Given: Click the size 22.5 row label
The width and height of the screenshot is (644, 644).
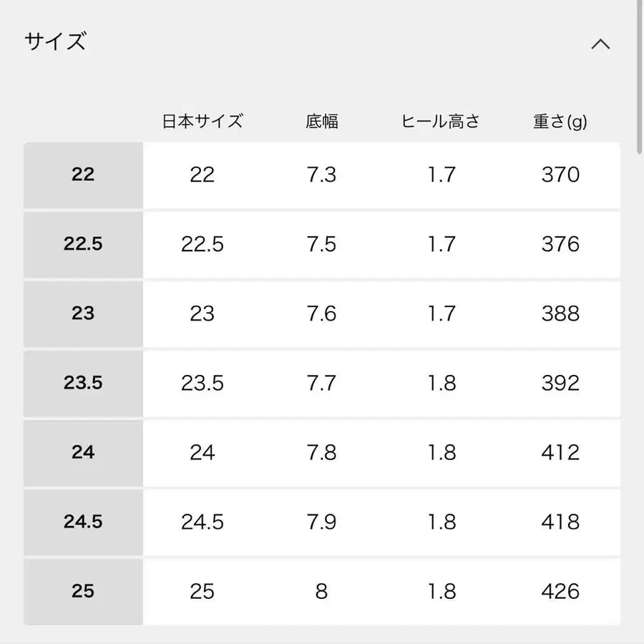Looking at the screenshot, I should pos(83,245).
